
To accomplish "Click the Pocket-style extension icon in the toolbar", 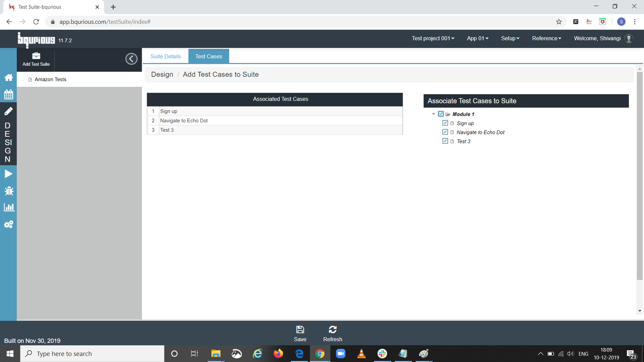I will [x=603, y=22].
